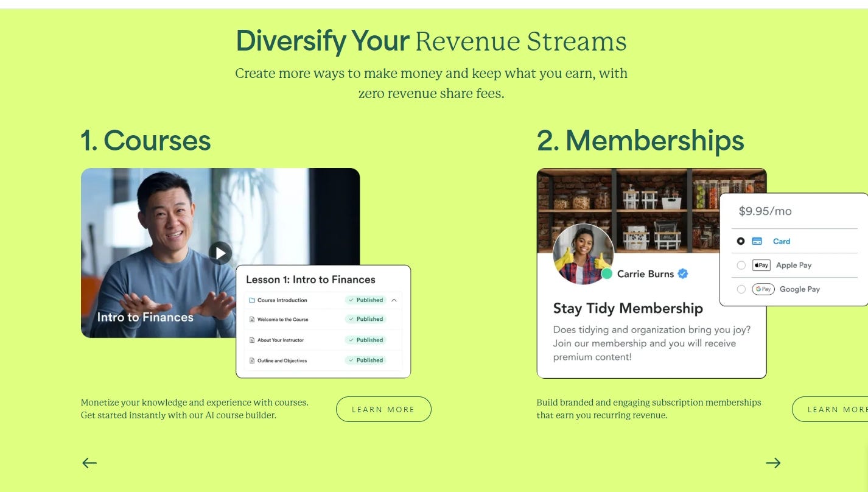Click the Apple Pay text label
The image size is (868, 492).
click(x=794, y=265)
